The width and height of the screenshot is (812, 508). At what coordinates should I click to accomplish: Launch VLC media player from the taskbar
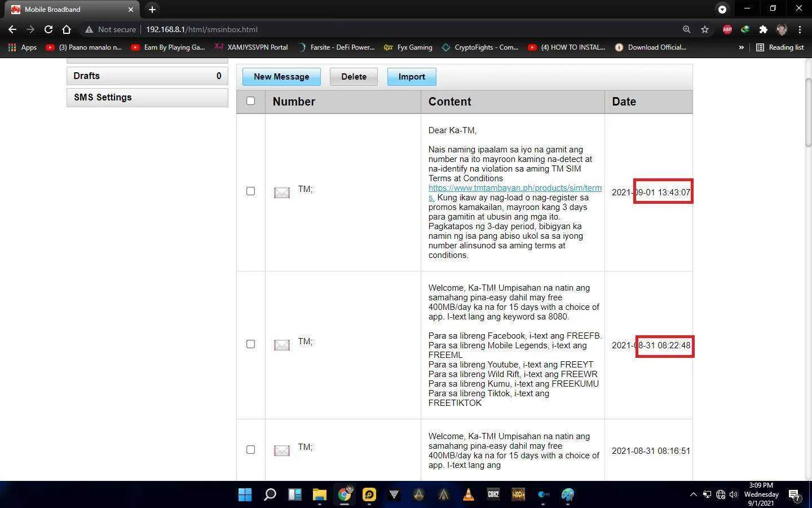469,495
